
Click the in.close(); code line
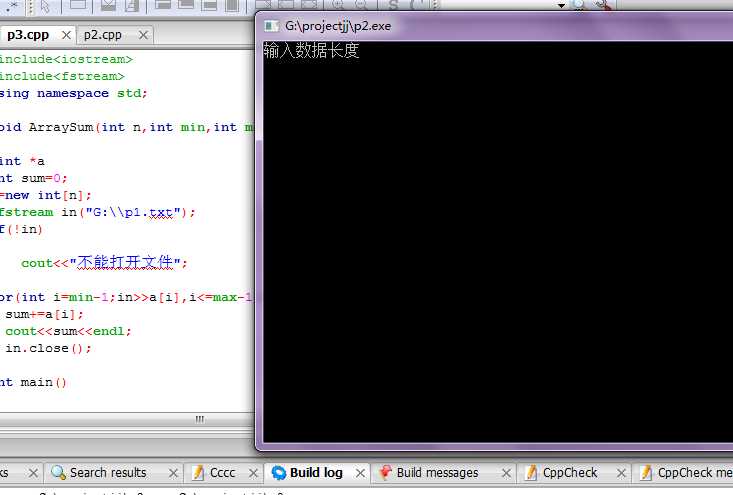(48, 348)
